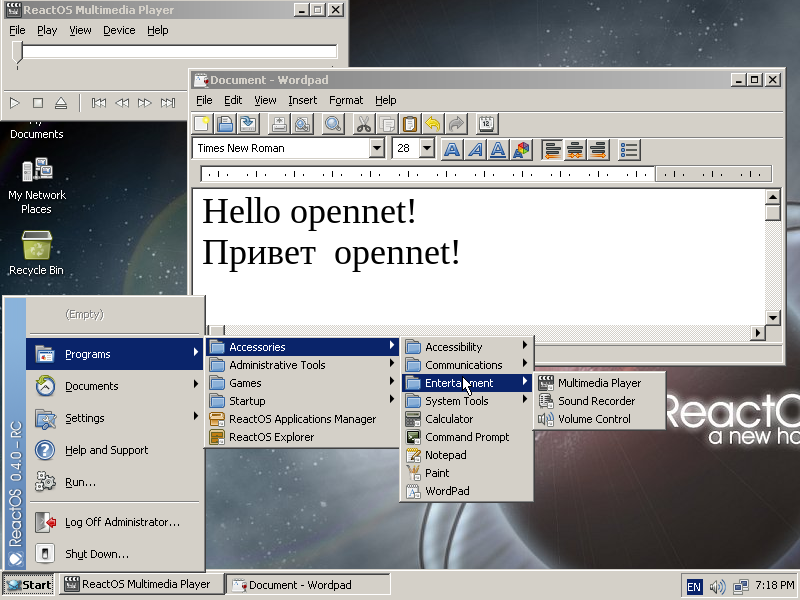Toggle bullet list formatting

[629, 150]
